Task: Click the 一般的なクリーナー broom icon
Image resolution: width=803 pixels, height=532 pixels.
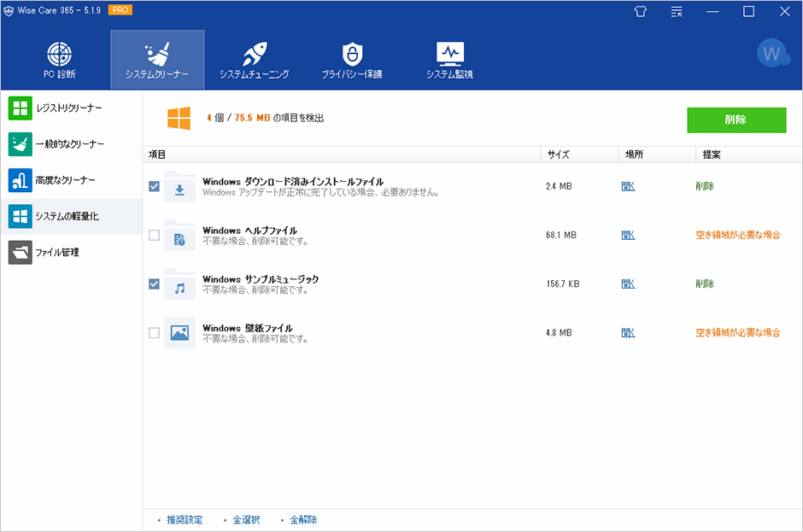Action: click(21, 144)
